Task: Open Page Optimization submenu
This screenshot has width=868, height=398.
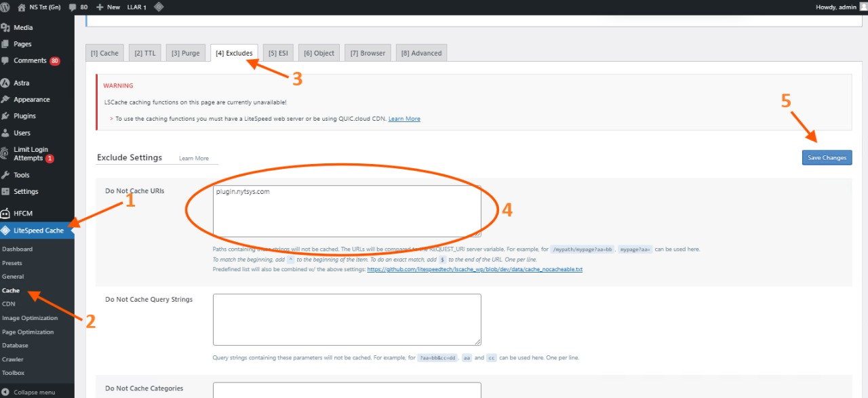Action: [28, 332]
